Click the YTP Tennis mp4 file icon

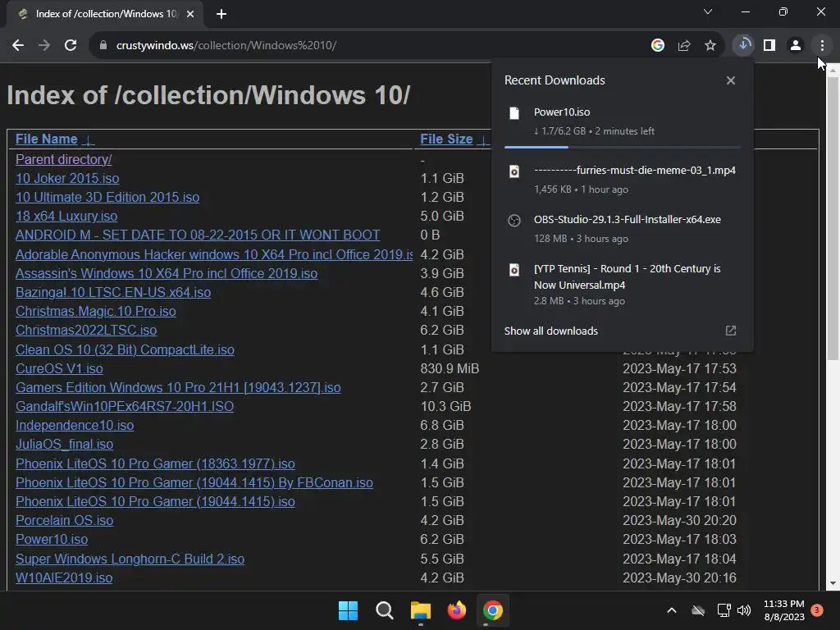pos(514,269)
